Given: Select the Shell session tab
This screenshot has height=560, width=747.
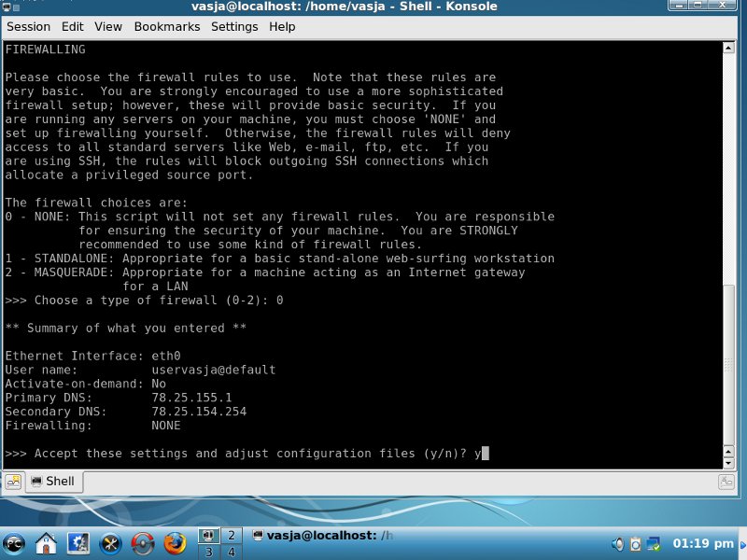Looking at the screenshot, I should tap(54, 483).
